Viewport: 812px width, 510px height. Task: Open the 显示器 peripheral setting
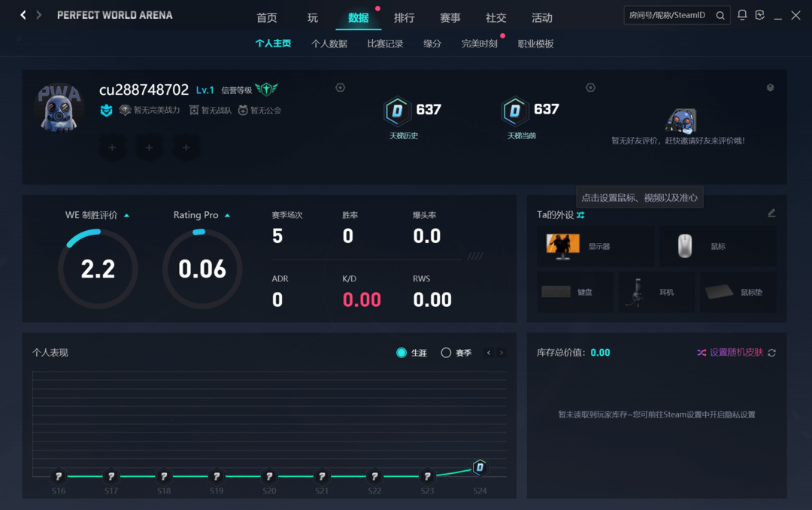595,246
